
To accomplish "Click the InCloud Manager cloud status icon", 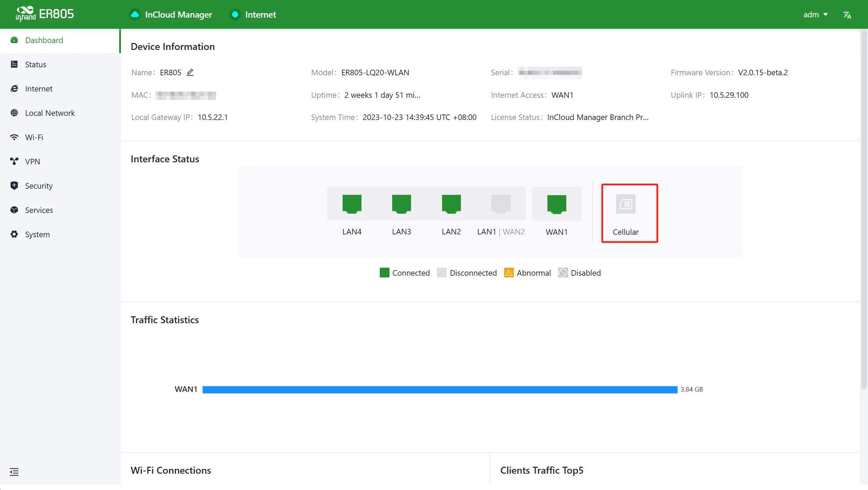I will tap(135, 15).
